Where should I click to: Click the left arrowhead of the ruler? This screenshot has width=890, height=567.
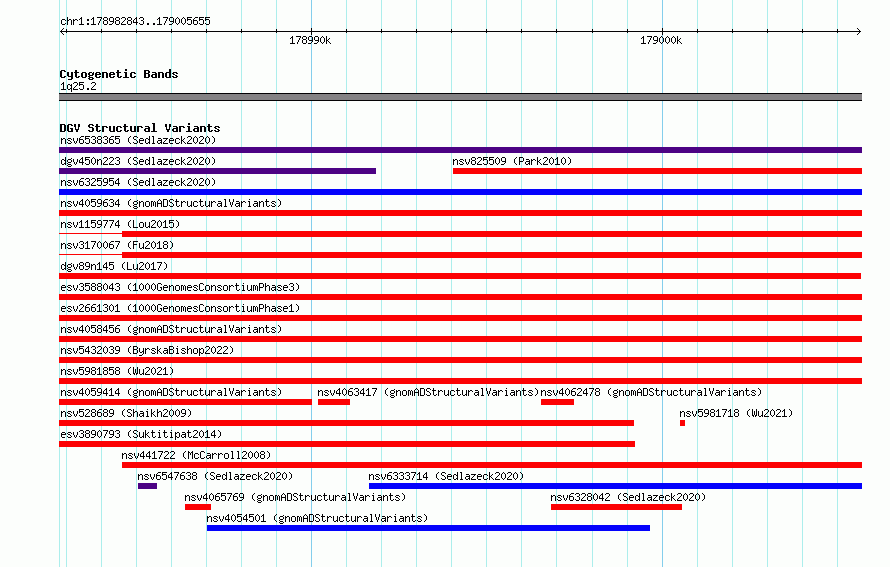[x=62, y=32]
